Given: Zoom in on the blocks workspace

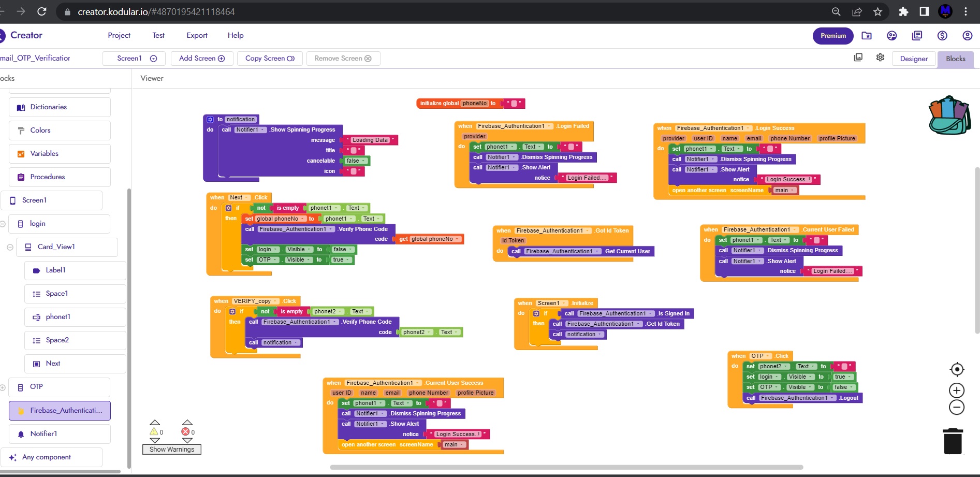Looking at the screenshot, I should click(956, 391).
